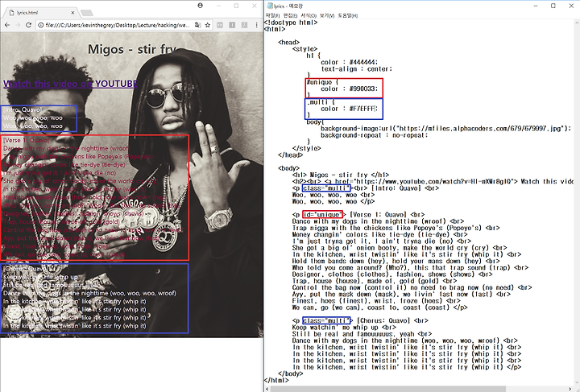Click the '#unique {' selector in Notepad

[322, 82]
